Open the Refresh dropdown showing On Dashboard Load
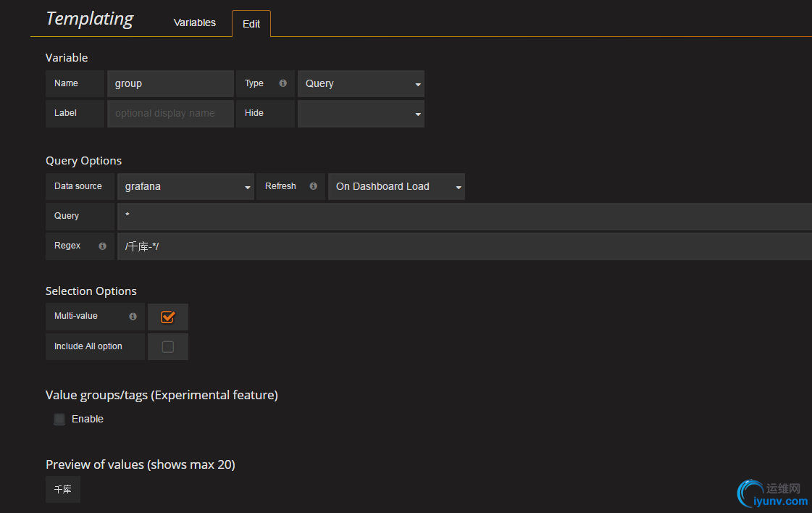Image resolution: width=812 pixels, height=513 pixels. point(397,186)
